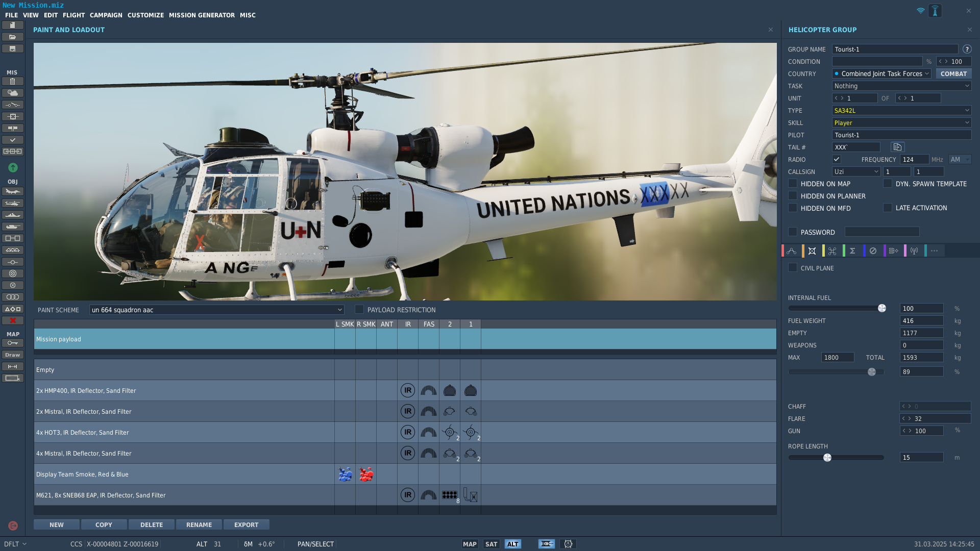This screenshot has width=980, height=551.
Task: Enable the Hidden on Map checkbox
Action: pyautogui.click(x=793, y=184)
